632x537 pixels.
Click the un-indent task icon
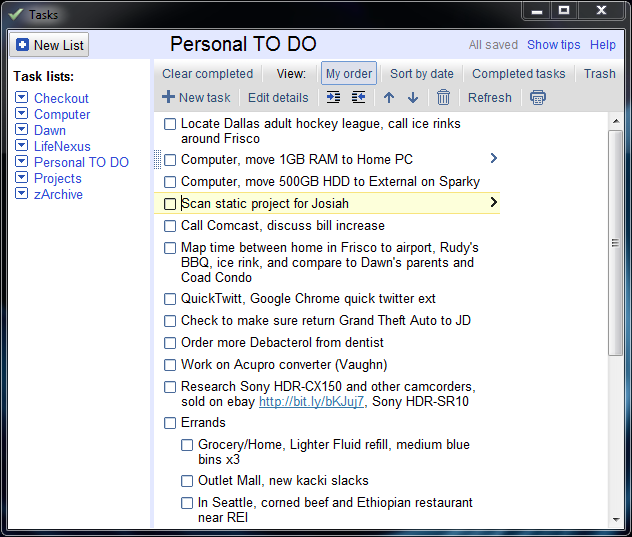(x=358, y=98)
